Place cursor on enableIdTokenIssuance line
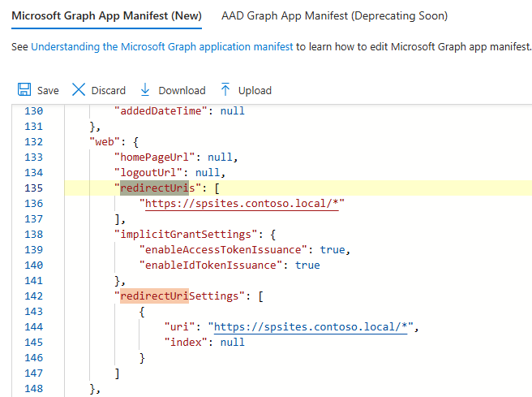 [212, 265]
